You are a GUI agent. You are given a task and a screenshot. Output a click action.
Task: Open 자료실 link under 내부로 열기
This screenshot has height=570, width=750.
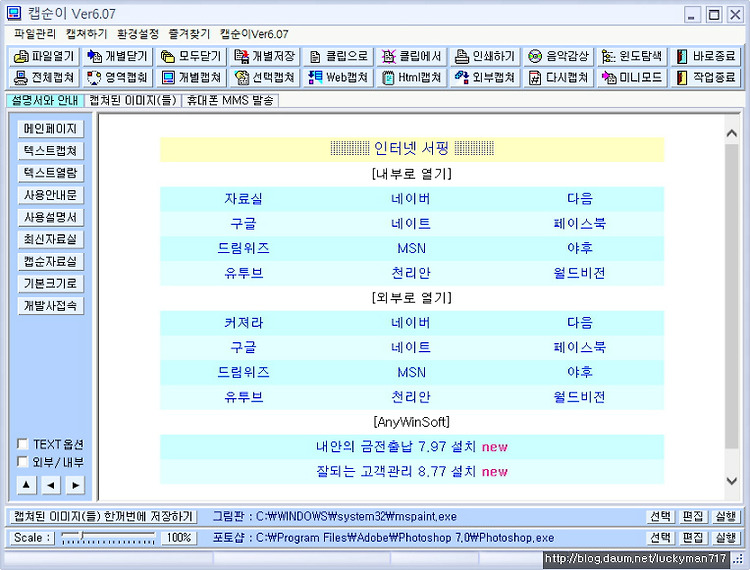point(243,199)
